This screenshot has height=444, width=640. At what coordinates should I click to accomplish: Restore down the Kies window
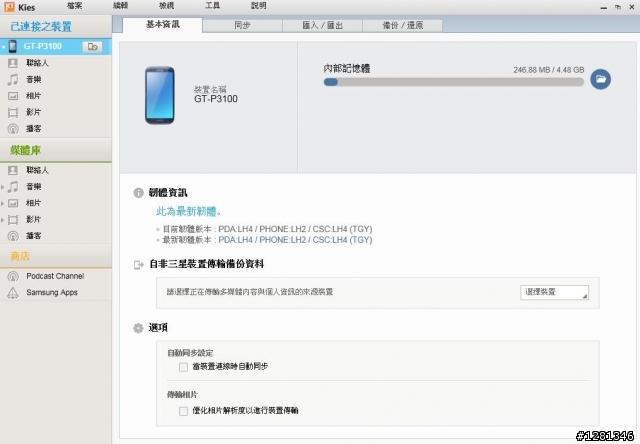pos(618,7)
